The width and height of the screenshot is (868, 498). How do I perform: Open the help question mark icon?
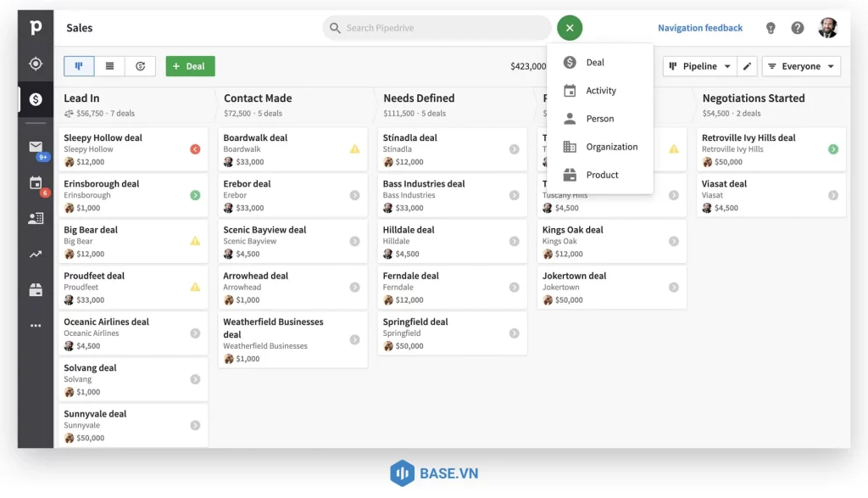(x=798, y=27)
